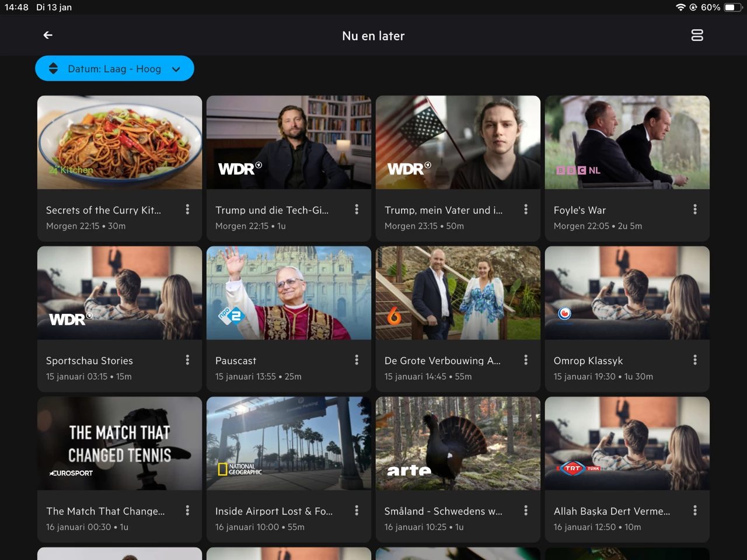Open the Omrop Klassyk thumbnail
747x560 pixels.
(627, 293)
